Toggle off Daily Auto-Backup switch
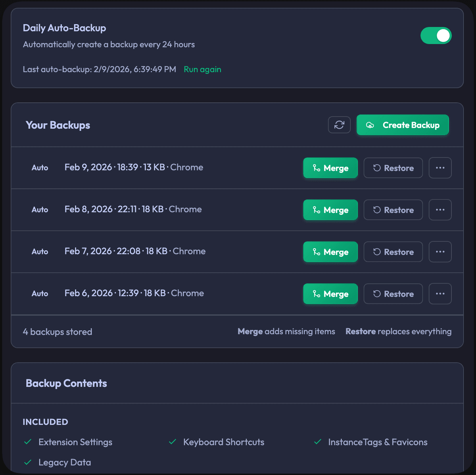This screenshot has width=476, height=475. point(436,36)
